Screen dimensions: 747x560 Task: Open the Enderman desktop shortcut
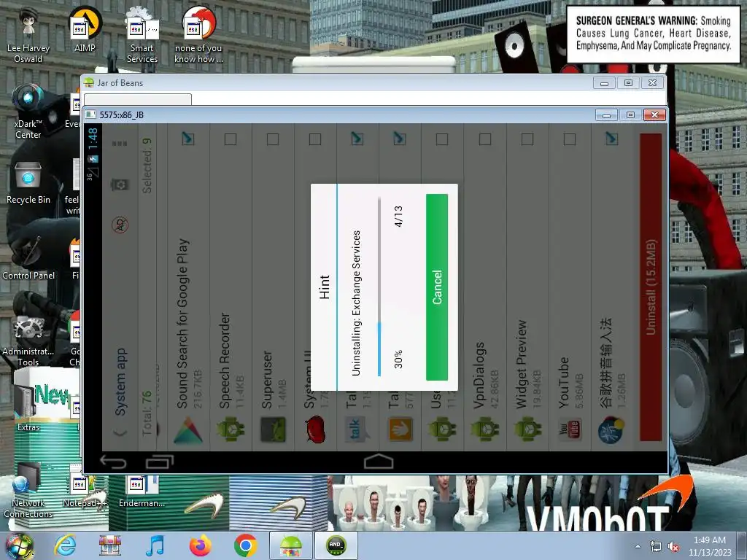coord(142,491)
